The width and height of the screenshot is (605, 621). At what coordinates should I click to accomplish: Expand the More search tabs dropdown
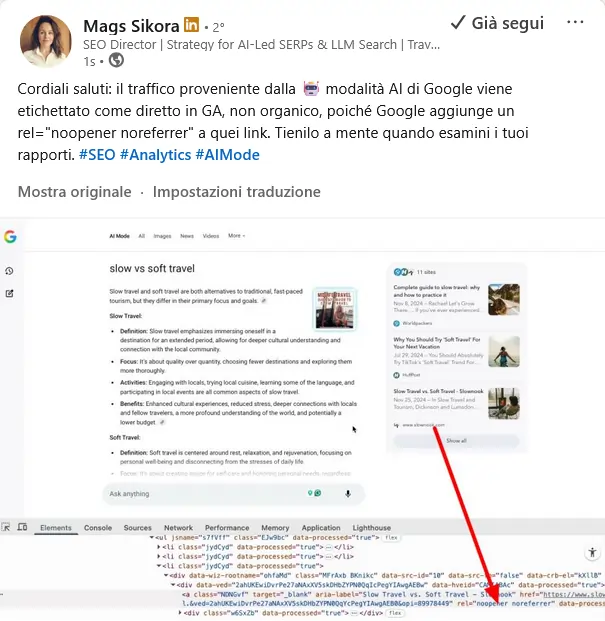[x=236, y=236]
